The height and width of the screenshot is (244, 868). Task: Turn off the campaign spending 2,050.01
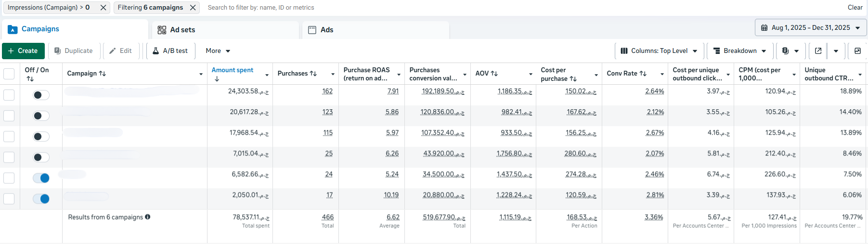41,199
